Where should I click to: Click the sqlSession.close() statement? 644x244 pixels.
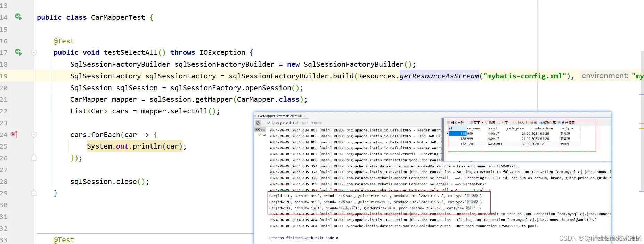click(109, 182)
